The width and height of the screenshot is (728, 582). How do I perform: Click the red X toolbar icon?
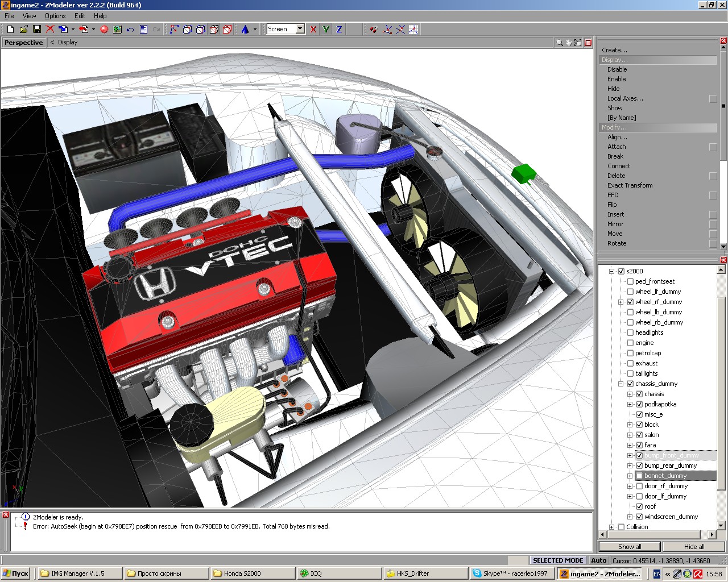click(50, 29)
